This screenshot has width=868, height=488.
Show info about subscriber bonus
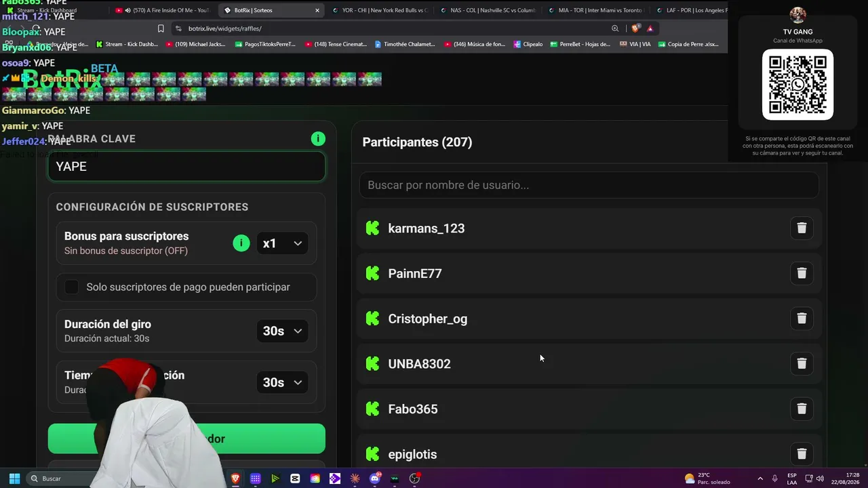pyautogui.click(x=241, y=243)
